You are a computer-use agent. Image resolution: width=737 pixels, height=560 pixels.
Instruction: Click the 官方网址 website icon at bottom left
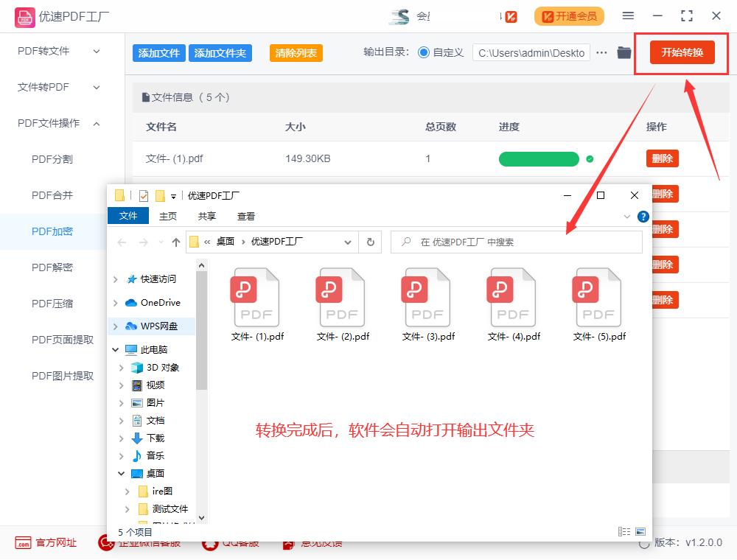tap(21, 542)
